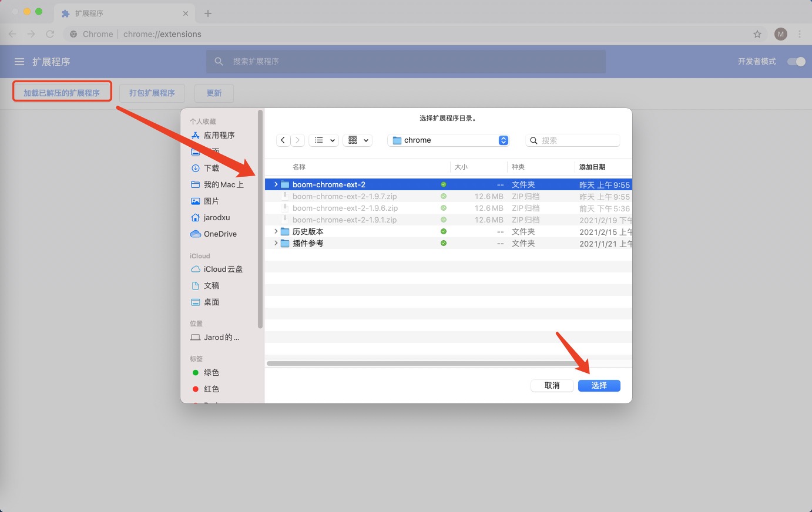Click sync status icon of boom-chrome-ext-2
The image size is (812, 512).
(444, 184)
